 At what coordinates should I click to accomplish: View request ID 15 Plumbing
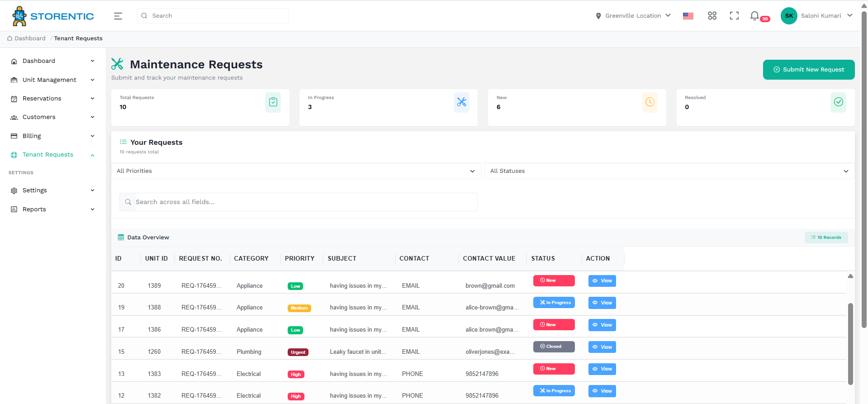coord(602,347)
